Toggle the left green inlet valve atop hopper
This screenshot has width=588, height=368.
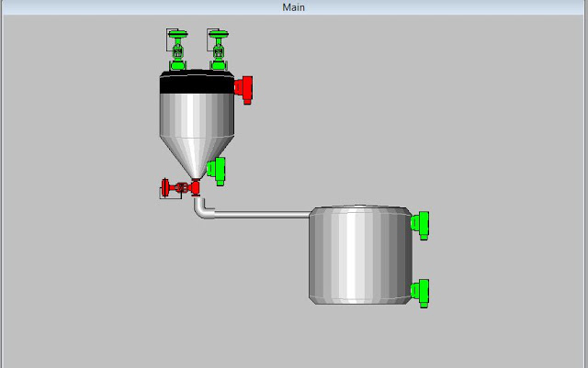(x=177, y=50)
